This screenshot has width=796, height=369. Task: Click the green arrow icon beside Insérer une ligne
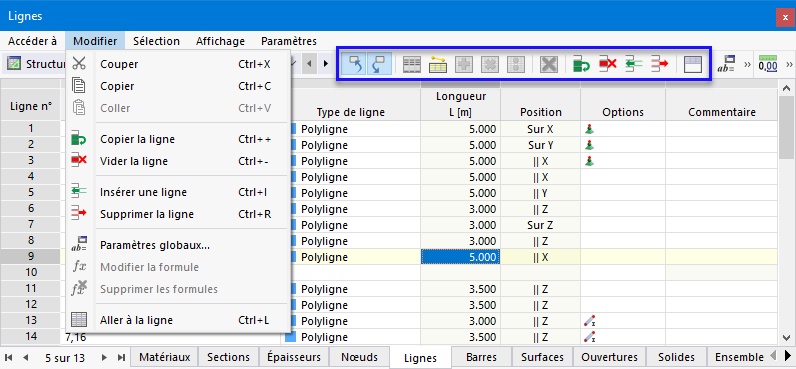pos(79,192)
